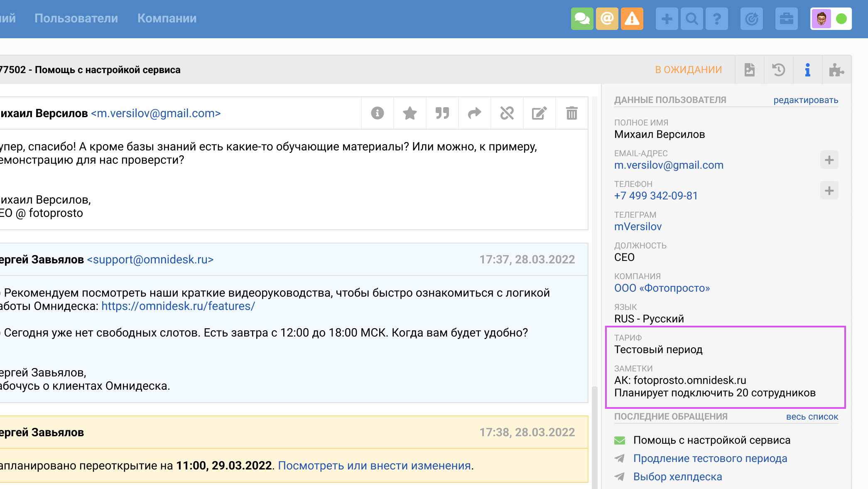Add another email address with plus
The image size is (868, 489).
click(829, 160)
